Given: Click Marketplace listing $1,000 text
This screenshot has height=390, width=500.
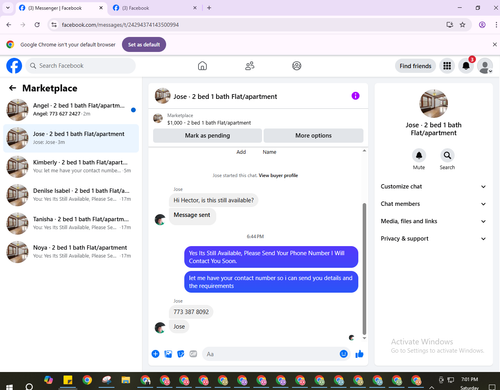Looking at the screenshot, I should click(x=209, y=123).
